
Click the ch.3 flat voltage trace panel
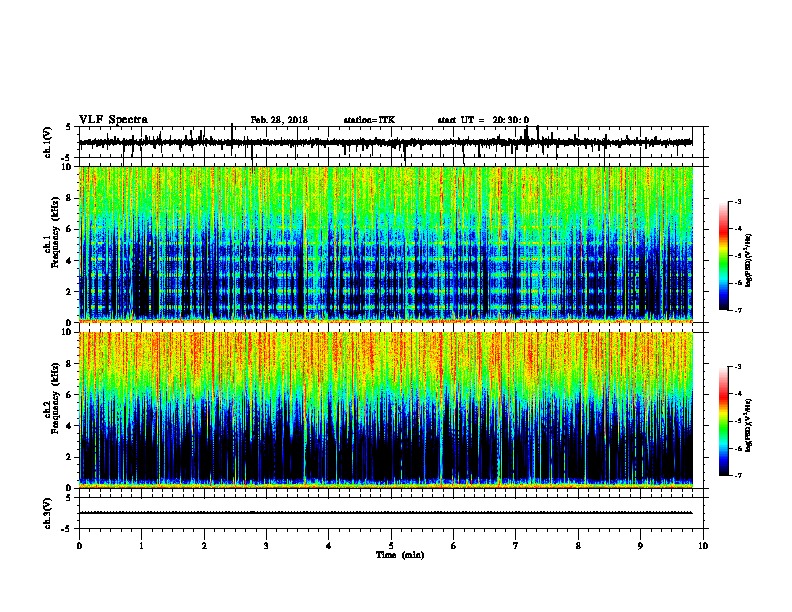click(x=391, y=513)
